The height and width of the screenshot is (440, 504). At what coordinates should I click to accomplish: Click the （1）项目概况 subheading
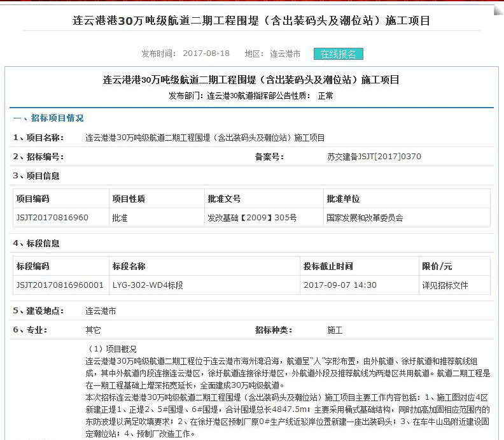pyautogui.click(x=113, y=349)
